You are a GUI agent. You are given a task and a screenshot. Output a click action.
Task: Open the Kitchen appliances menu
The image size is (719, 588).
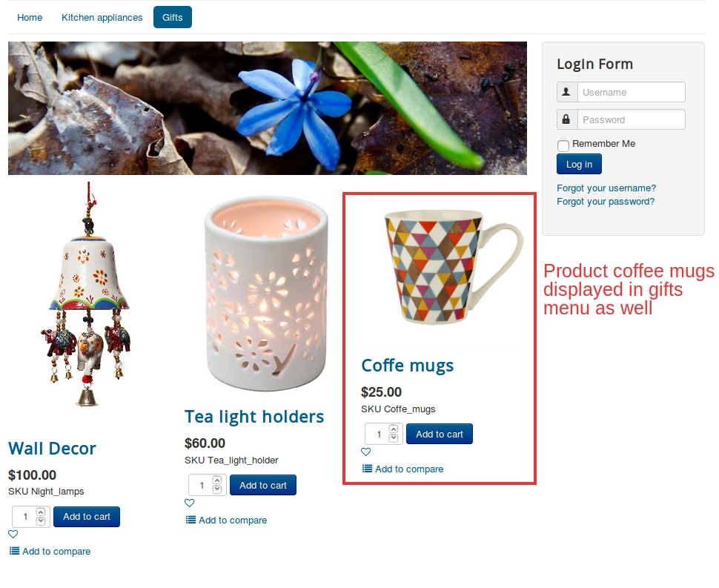click(102, 18)
